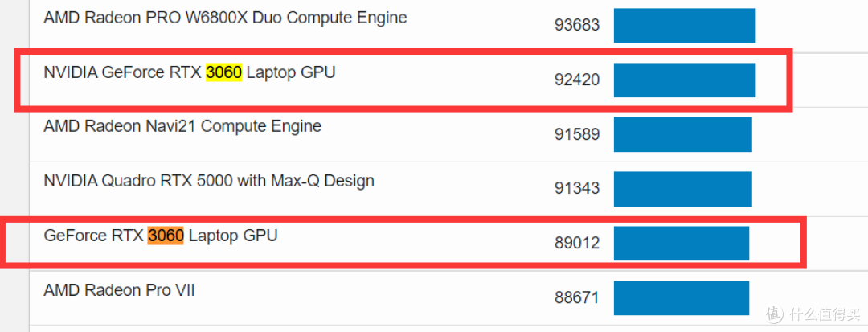Select the score value 88671
The image size is (868, 332).
[x=577, y=298]
